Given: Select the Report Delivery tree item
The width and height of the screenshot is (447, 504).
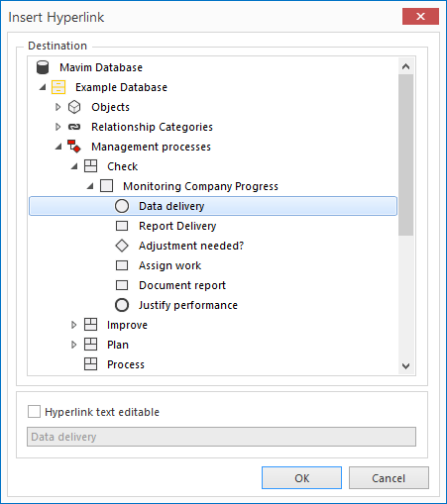Looking at the screenshot, I should point(177,226).
